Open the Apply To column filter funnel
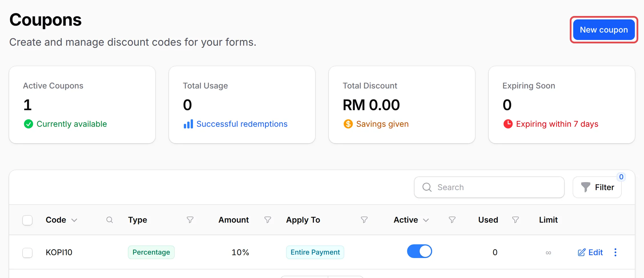Image resolution: width=644 pixels, height=278 pixels. 364,220
